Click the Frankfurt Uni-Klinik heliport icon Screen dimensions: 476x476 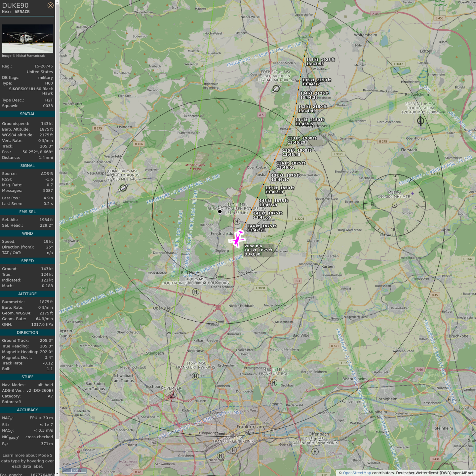point(233,450)
